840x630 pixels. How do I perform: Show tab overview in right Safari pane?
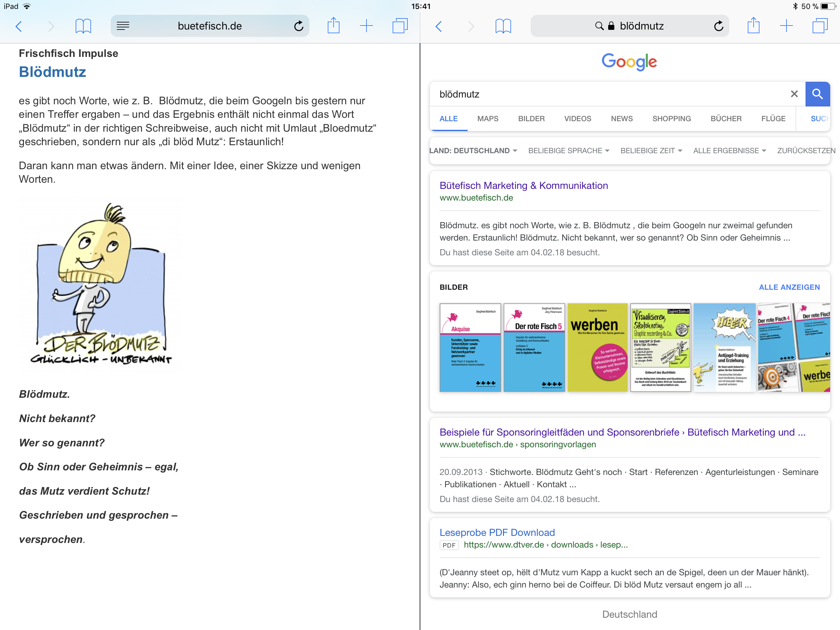[820, 26]
